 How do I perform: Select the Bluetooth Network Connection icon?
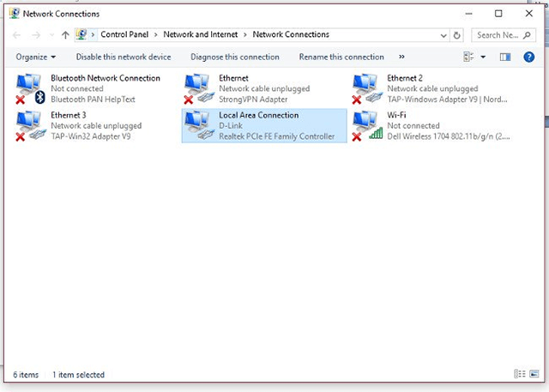[x=30, y=88]
